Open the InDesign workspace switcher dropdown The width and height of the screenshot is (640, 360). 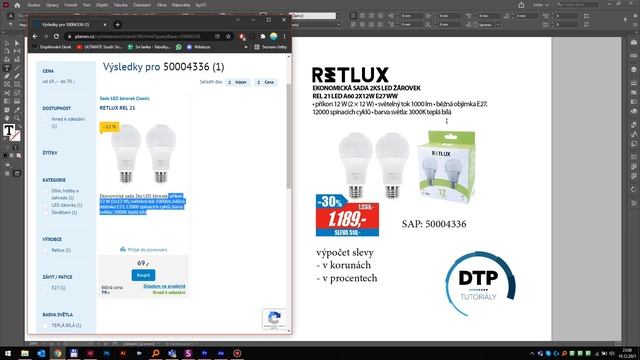tap(541, 5)
